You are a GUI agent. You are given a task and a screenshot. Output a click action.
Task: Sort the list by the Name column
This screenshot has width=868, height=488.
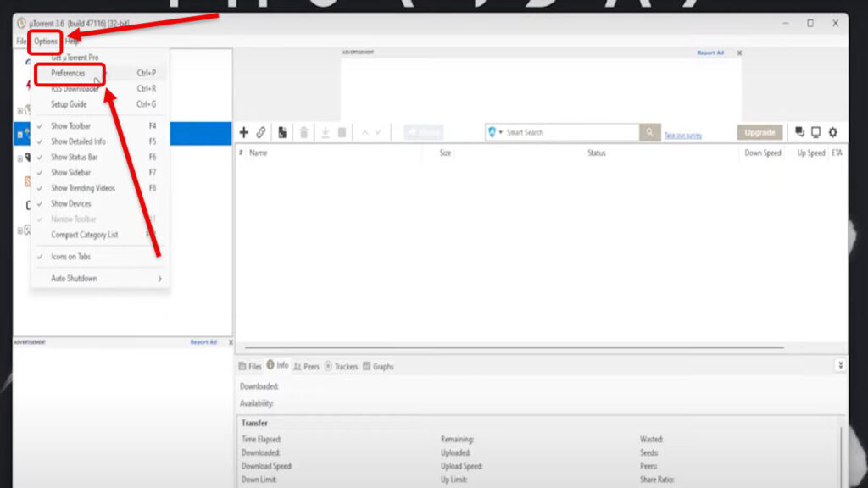(x=258, y=152)
